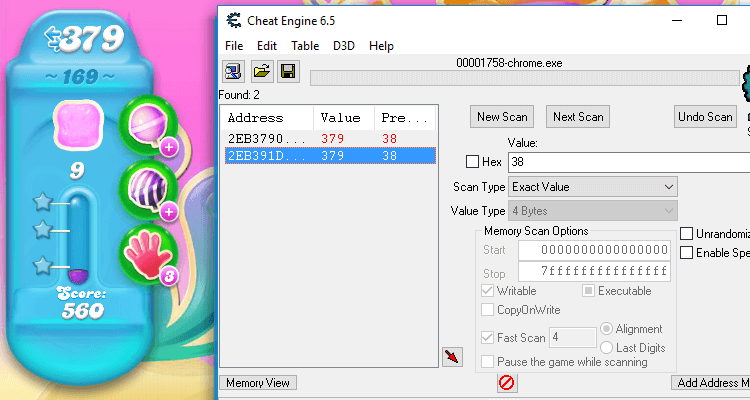Click the scan progress bar
The height and width of the screenshot is (400, 750).
(525, 78)
